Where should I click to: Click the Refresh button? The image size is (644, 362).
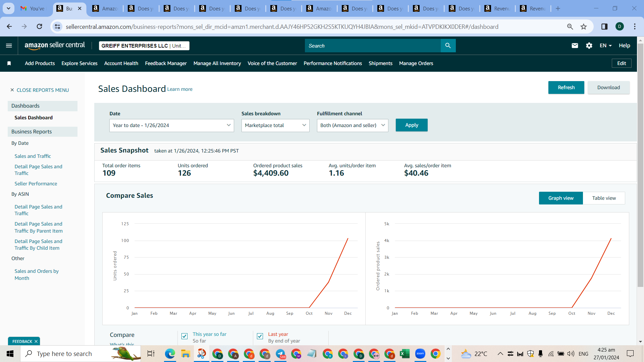pyautogui.click(x=566, y=87)
